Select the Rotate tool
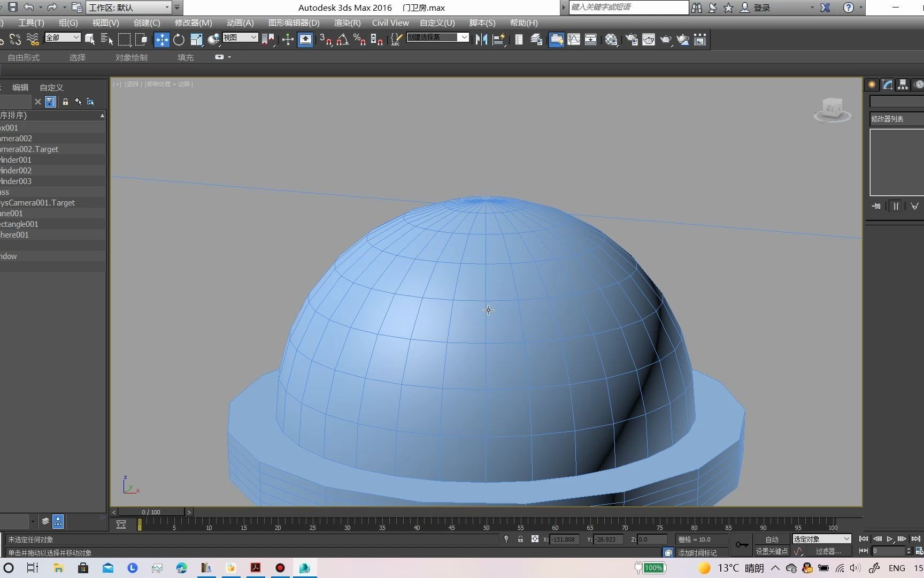Viewport: 924px width, 578px height. click(179, 40)
